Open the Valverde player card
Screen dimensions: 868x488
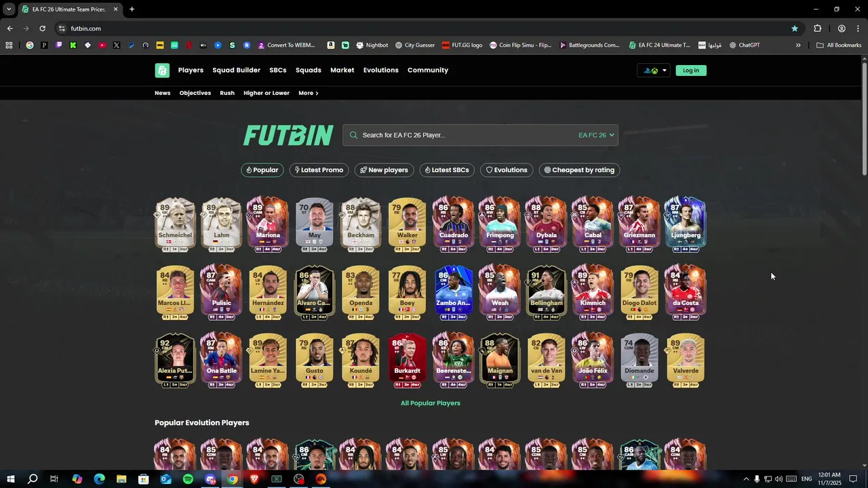[x=686, y=360]
